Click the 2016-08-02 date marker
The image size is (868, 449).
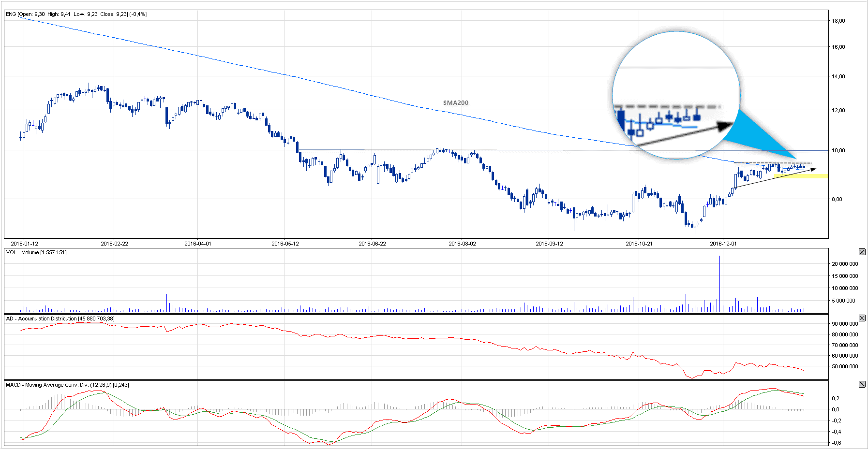[x=462, y=244]
